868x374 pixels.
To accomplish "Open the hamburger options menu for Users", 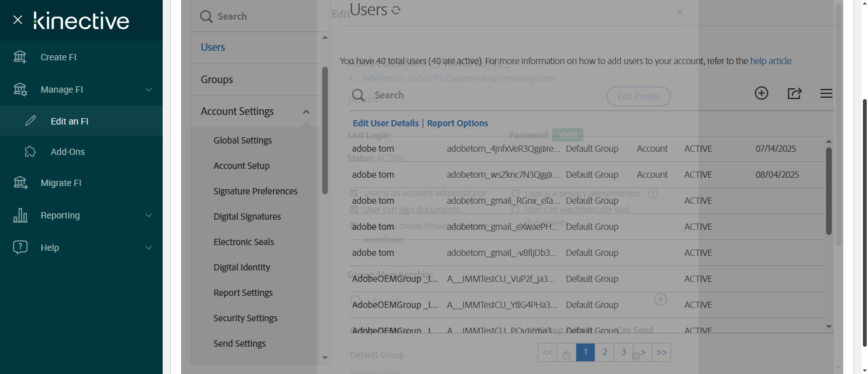I will coord(826,93).
